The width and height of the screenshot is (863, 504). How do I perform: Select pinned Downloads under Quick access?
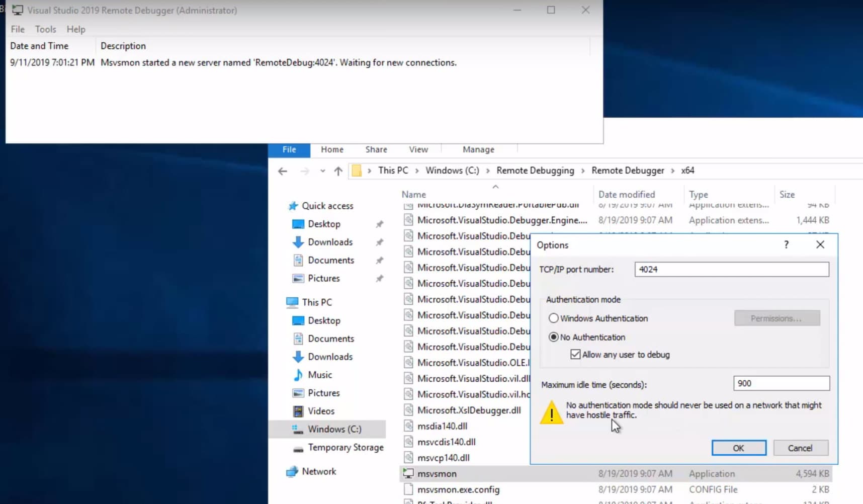click(330, 242)
